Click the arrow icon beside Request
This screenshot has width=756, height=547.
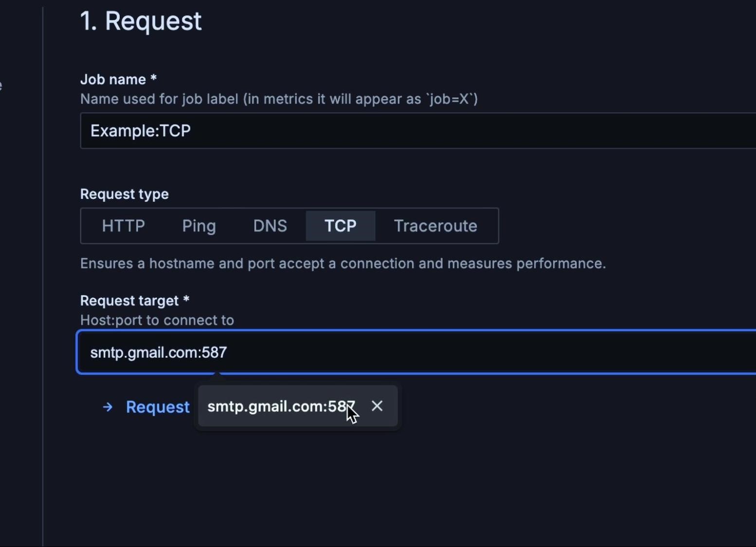[108, 407]
